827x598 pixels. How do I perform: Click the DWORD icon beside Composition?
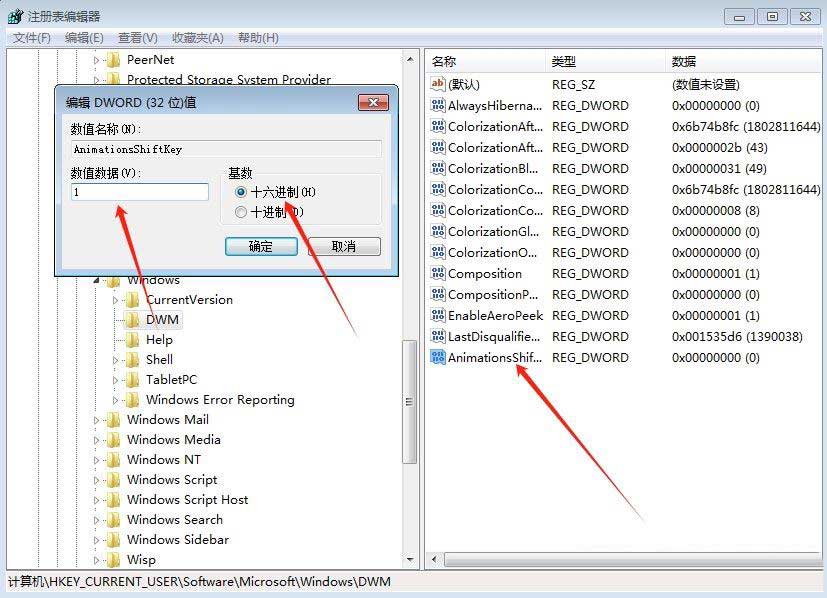click(438, 273)
